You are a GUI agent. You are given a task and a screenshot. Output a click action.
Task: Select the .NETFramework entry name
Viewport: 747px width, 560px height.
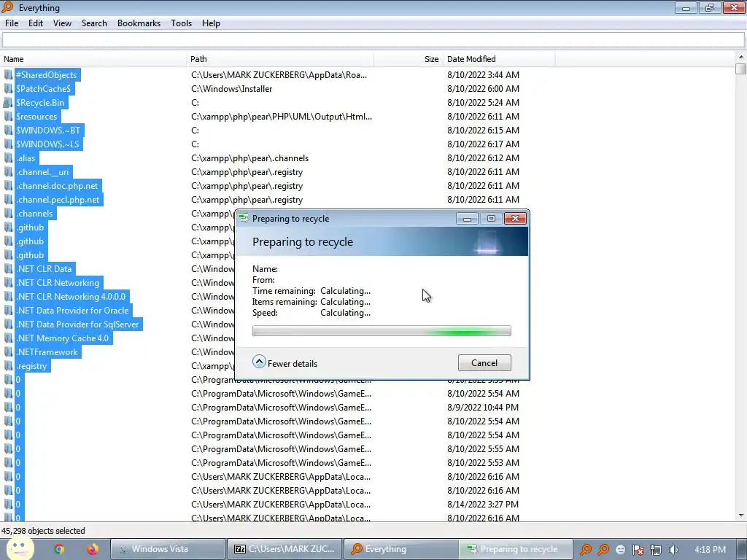point(47,352)
